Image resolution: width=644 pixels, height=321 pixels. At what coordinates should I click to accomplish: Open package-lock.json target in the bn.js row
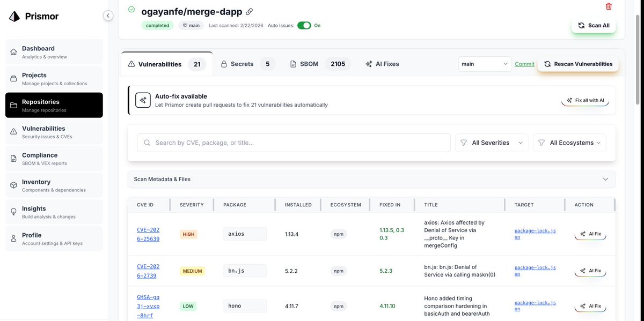tap(535, 271)
